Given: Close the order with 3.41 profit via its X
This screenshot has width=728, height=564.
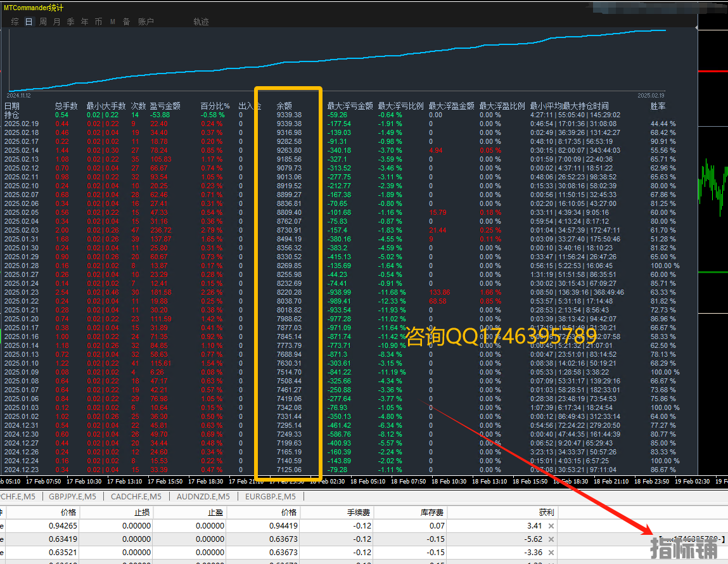Looking at the screenshot, I should pyautogui.click(x=551, y=526).
